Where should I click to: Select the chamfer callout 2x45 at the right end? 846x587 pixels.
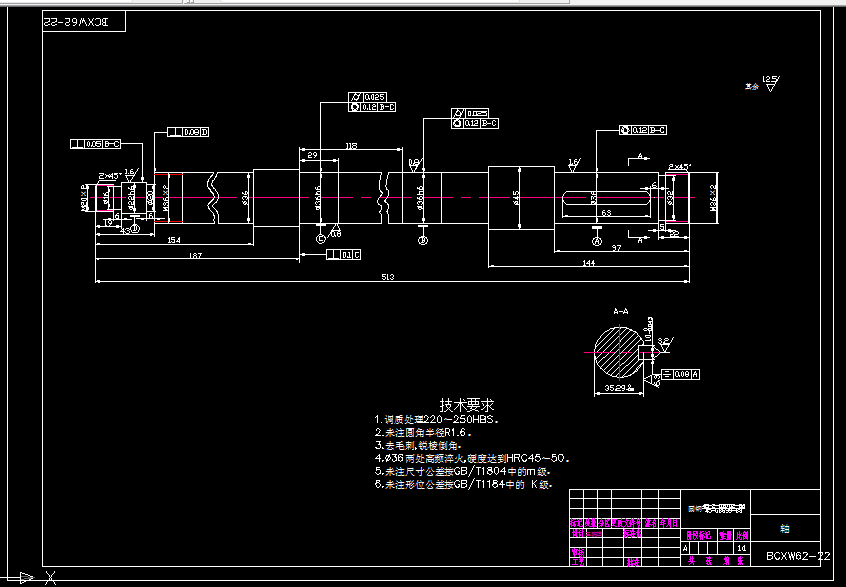(678, 168)
